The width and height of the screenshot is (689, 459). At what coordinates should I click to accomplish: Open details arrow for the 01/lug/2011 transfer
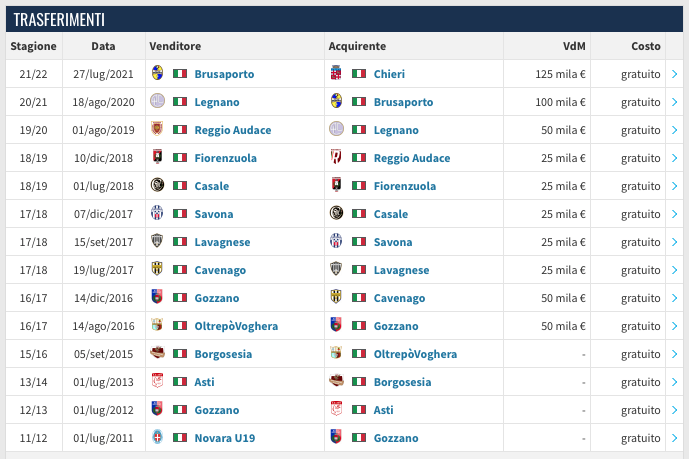coord(675,438)
